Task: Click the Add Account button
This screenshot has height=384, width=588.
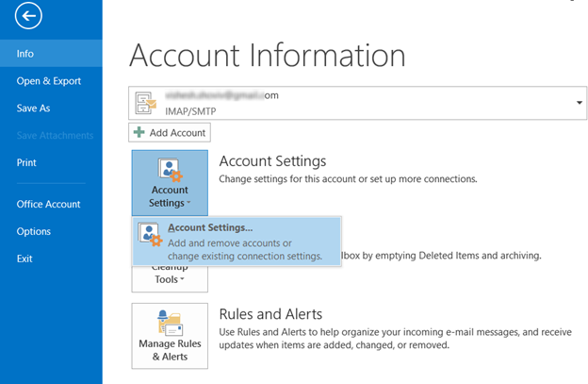Action: pos(170,132)
